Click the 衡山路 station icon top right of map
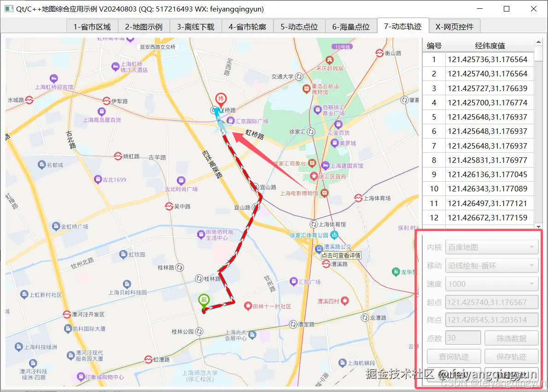Image resolution: width=548 pixels, height=392 pixels. 379,52
